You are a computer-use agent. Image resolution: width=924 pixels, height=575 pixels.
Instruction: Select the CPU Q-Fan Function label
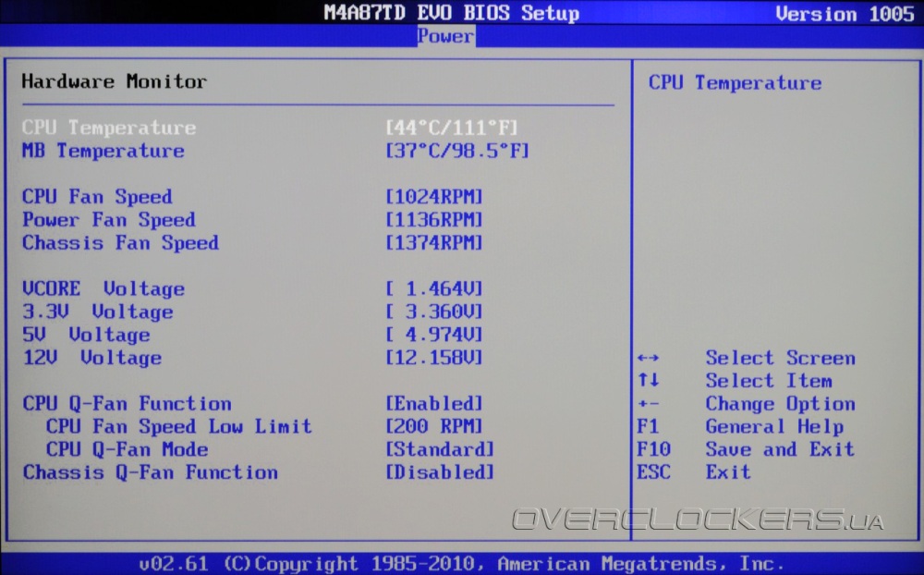pos(127,403)
